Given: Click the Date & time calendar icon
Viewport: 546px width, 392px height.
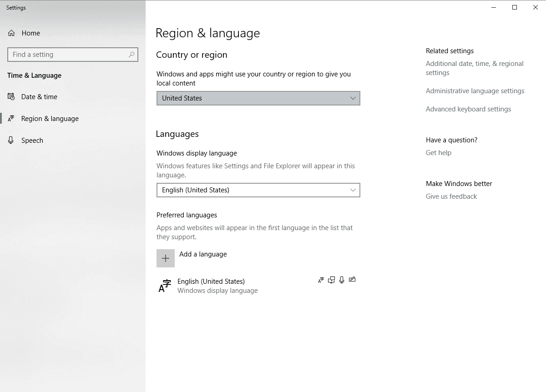Looking at the screenshot, I should coord(11,97).
